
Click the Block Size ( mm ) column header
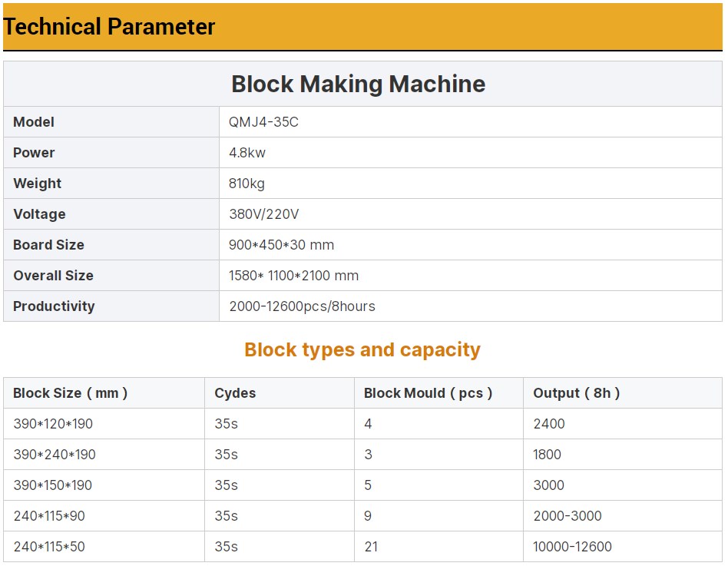coord(70,393)
